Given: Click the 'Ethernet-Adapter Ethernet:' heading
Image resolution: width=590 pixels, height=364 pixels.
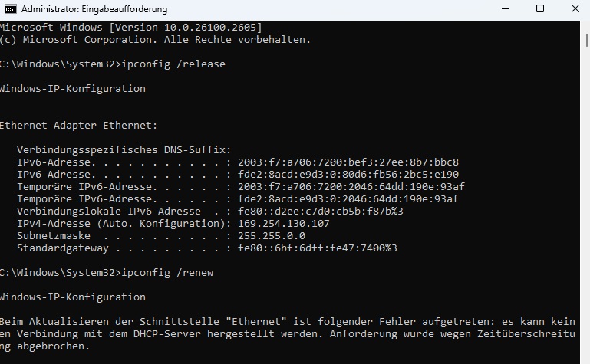Looking at the screenshot, I should click(77, 125).
